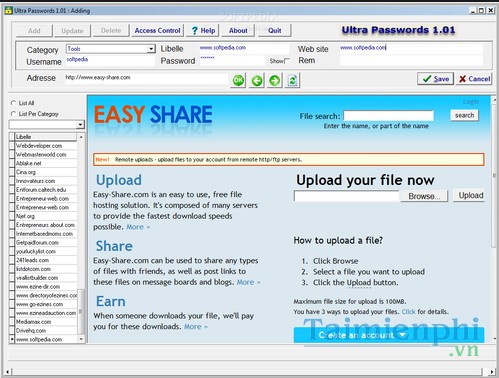499x378 pixels.
Task: Click the disabled Update button
Action: pos(72,31)
